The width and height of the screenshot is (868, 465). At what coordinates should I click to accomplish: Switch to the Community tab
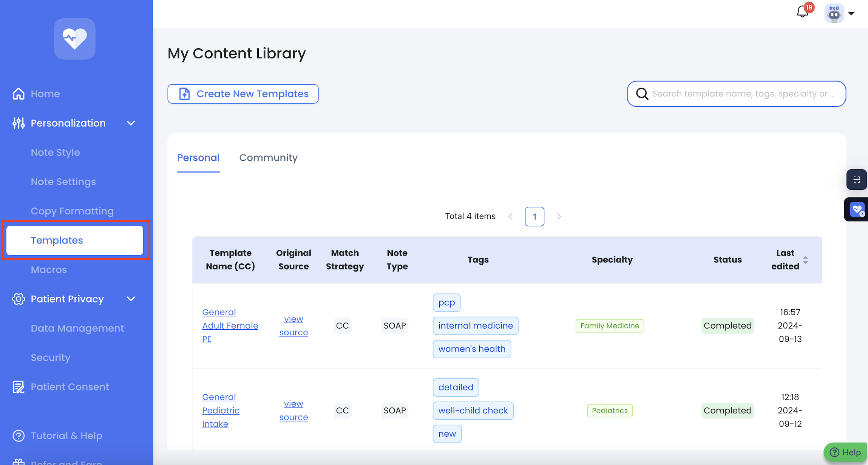pyautogui.click(x=268, y=158)
